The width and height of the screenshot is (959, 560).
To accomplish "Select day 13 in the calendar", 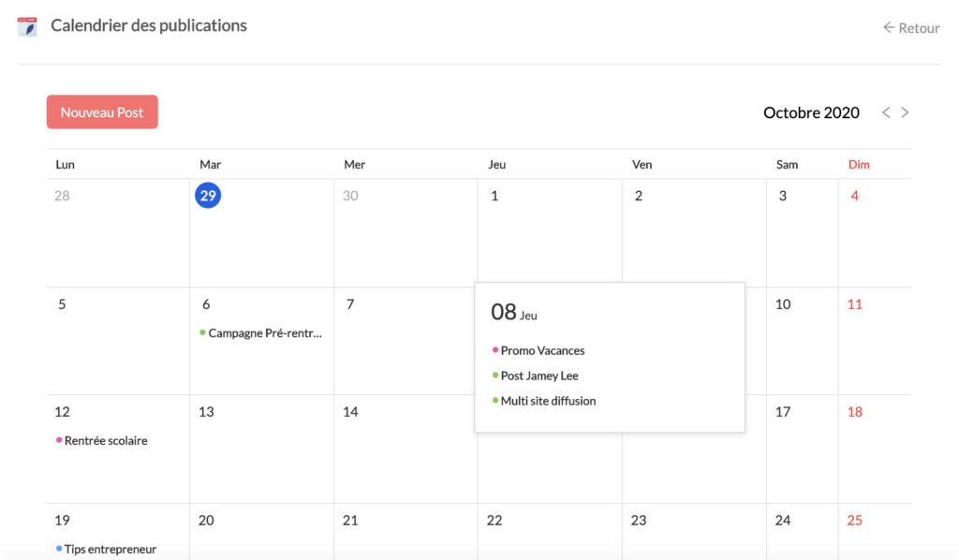I will click(x=261, y=448).
